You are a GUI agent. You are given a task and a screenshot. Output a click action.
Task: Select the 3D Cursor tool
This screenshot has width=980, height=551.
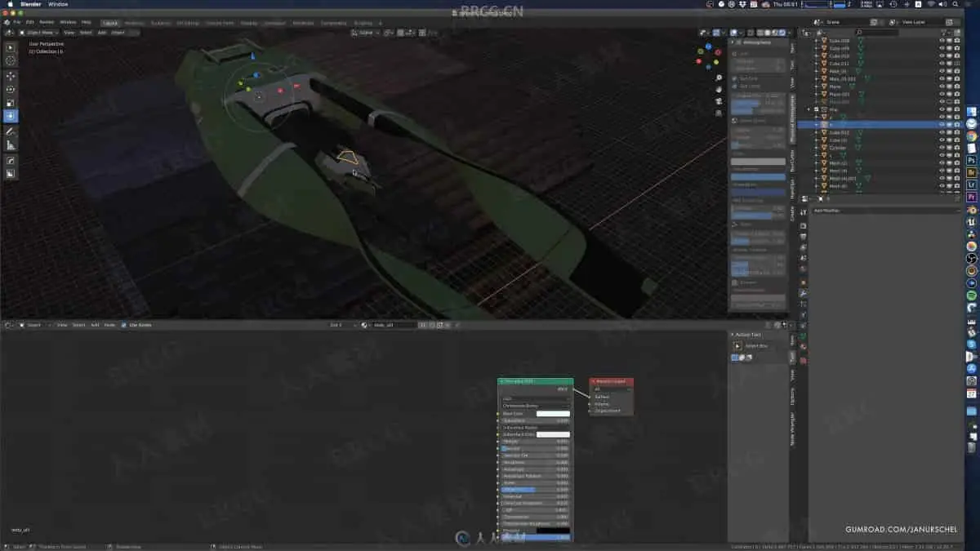pyautogui.click(x=11, y=60)
